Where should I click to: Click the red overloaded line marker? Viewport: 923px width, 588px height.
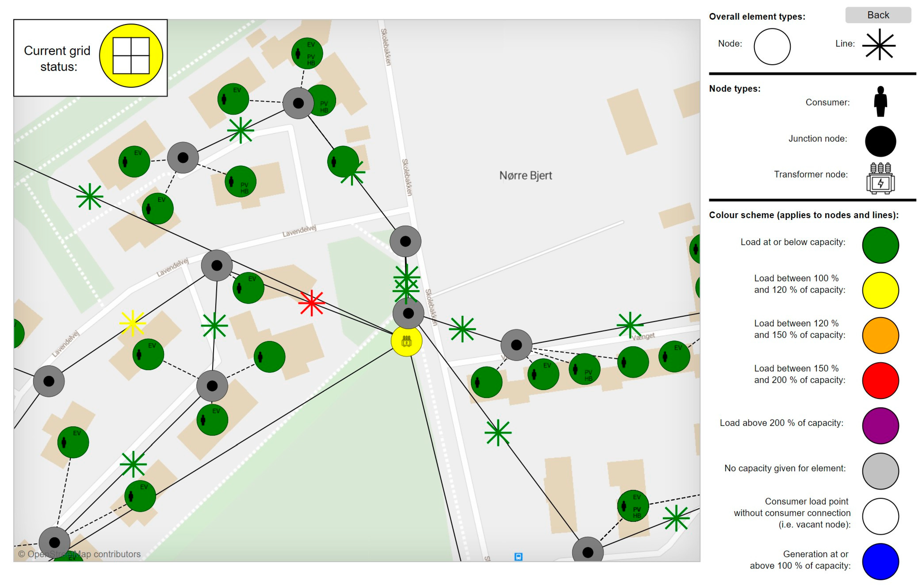(x=312, y=303)
